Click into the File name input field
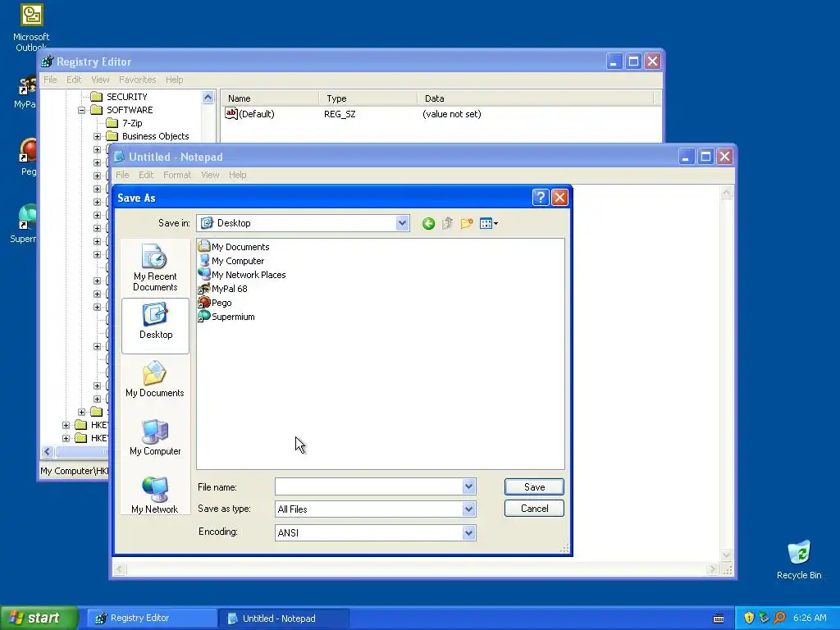Viewport: 840px width, 630px height. [x=368, y=486]
